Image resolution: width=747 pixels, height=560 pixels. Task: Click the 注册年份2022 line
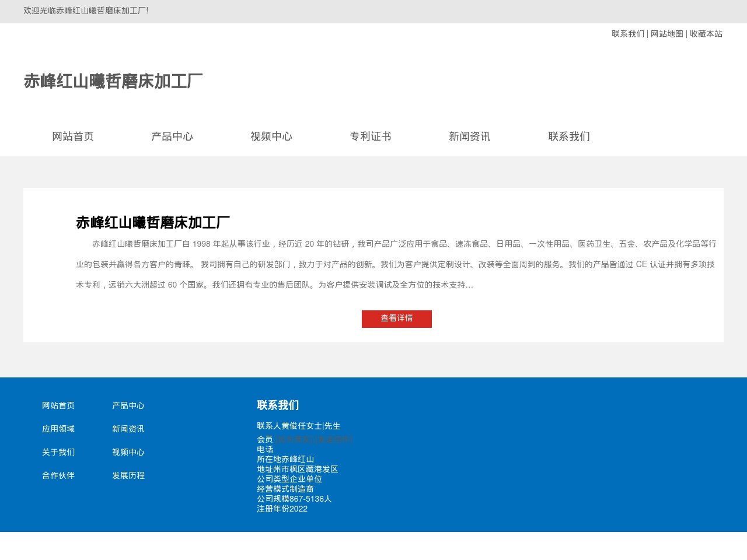coord(282,509)
